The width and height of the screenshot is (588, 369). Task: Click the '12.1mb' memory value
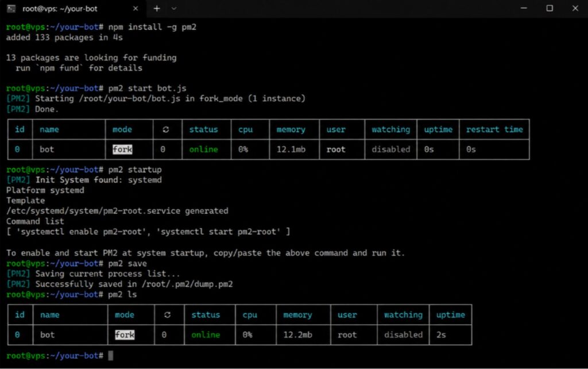point(291,149)
